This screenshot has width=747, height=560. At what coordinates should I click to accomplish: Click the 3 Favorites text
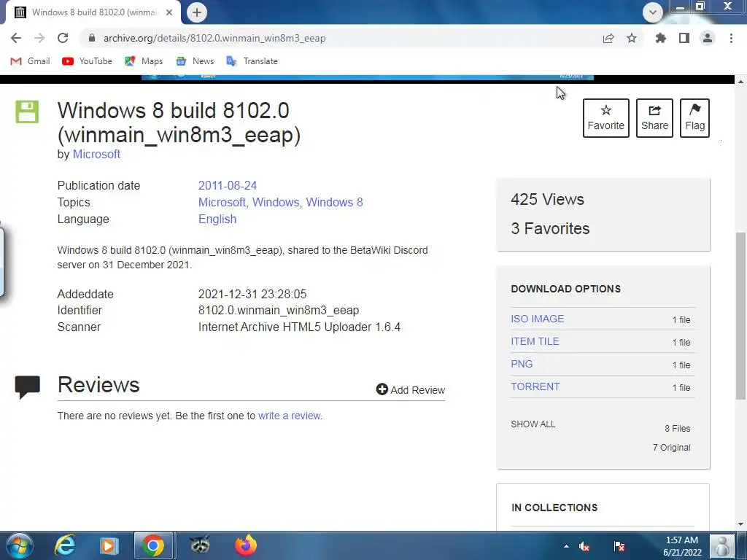[550, 228]
